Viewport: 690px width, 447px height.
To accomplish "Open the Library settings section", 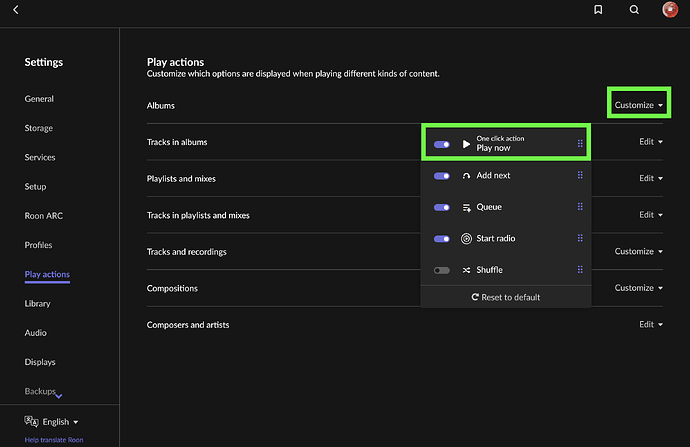I will pyautogui.click(x=37, y=303).
